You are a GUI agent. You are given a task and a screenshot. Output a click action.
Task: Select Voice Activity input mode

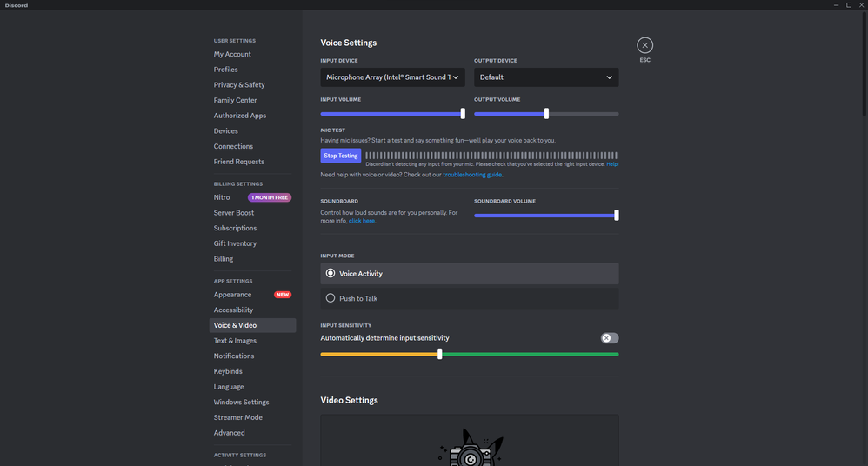470,273
